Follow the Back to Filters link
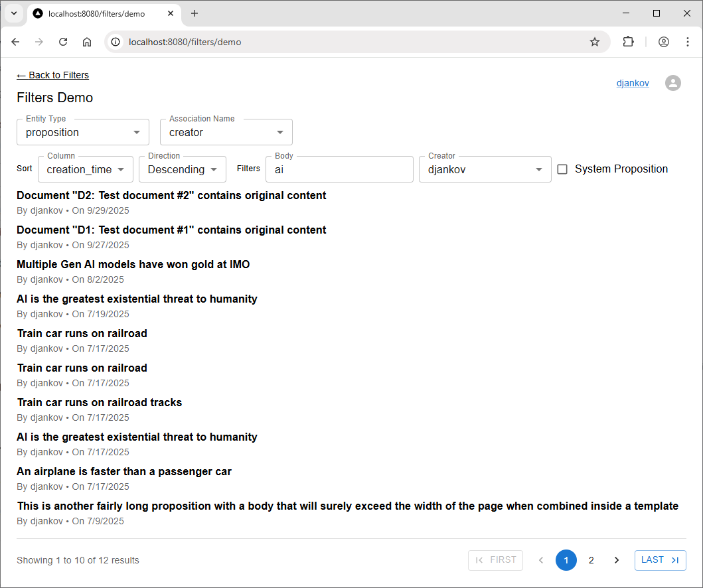 (52, 75)
